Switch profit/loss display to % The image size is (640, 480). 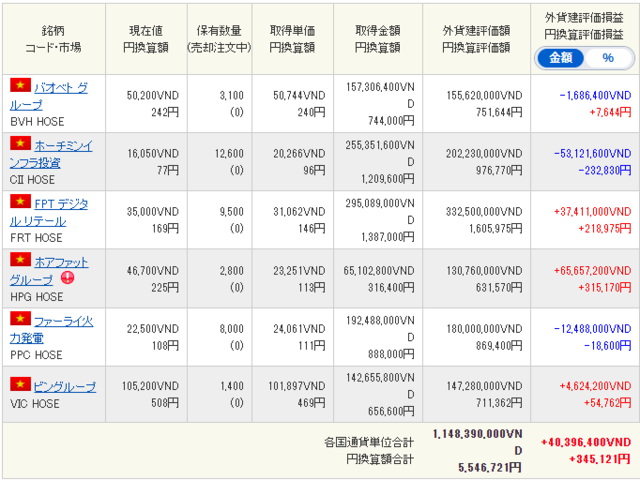[608, 58]
